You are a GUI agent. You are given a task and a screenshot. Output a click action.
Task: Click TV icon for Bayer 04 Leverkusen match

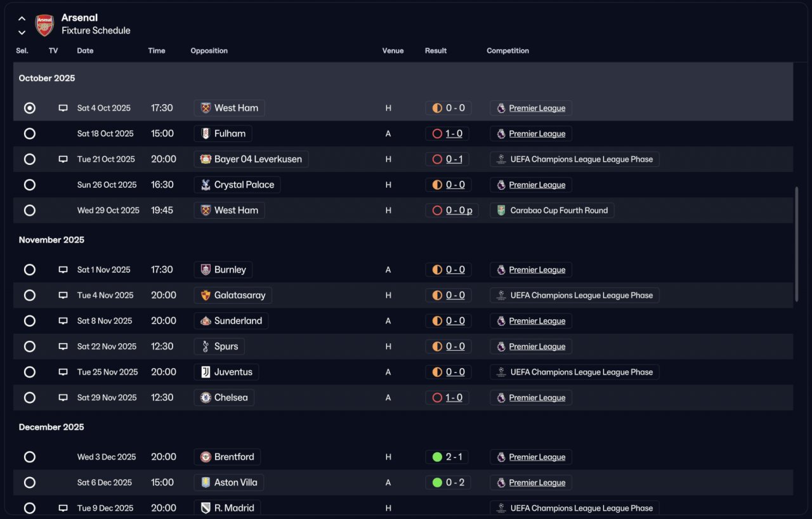coord(63,159)
